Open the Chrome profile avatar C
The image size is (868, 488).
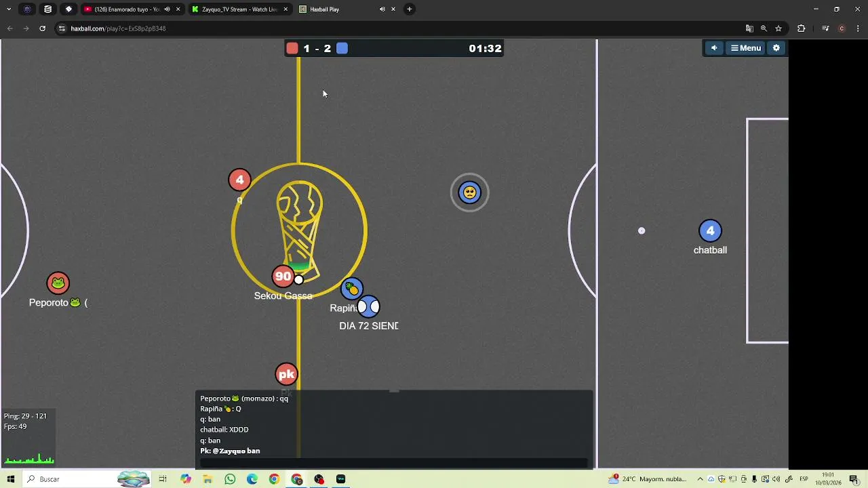[842, 28]
